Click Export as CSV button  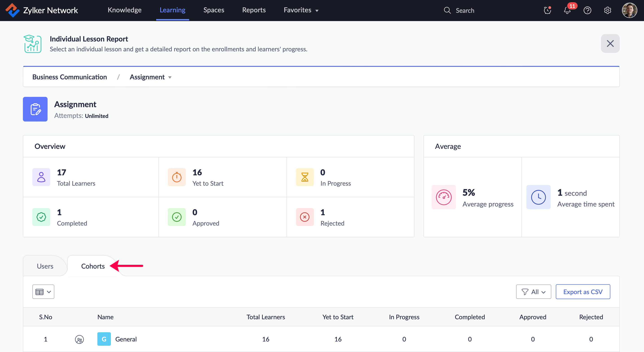(583, 292)
